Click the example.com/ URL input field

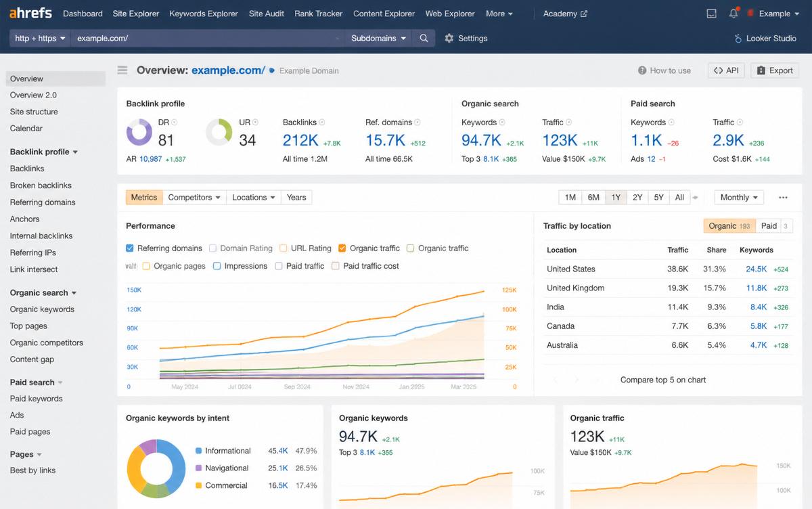(x=208, y=39)
